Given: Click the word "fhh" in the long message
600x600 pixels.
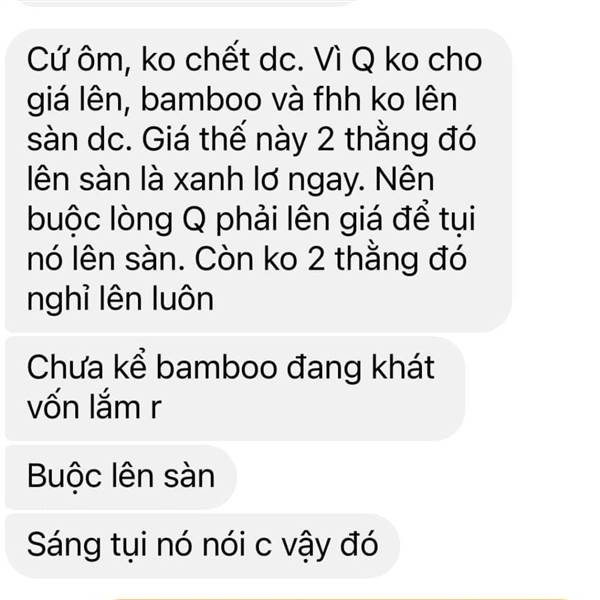Looking at the screenshot, I should 337,100.
